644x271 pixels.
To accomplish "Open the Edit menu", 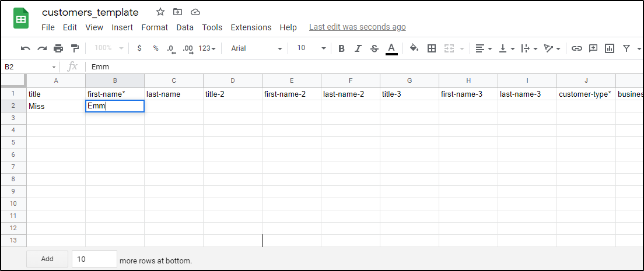I will [70, 27].
